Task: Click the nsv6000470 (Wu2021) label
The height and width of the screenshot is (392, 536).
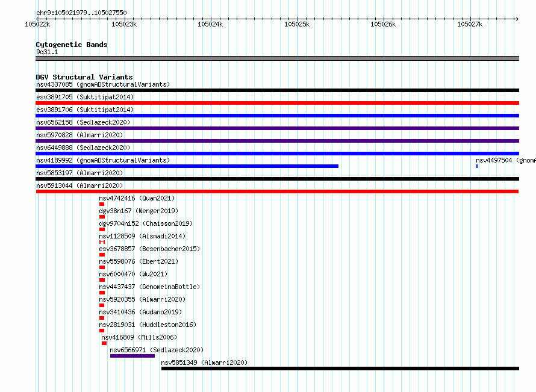Action: [133, 274]
